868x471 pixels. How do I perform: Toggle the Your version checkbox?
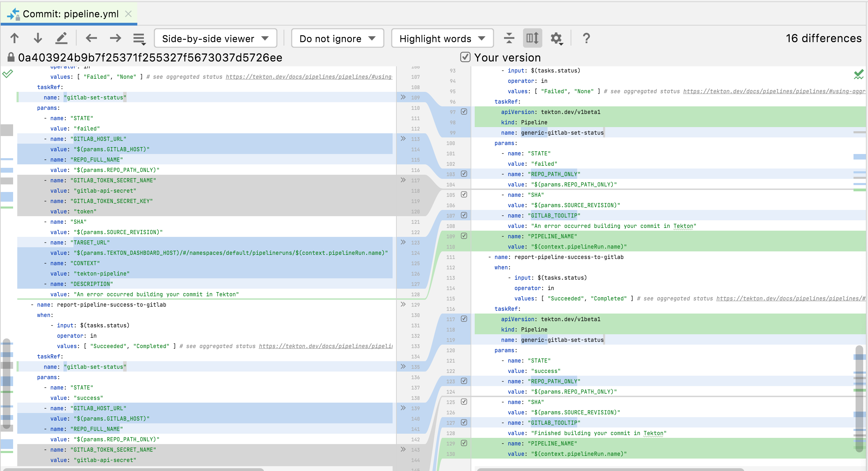pos(465,57)
